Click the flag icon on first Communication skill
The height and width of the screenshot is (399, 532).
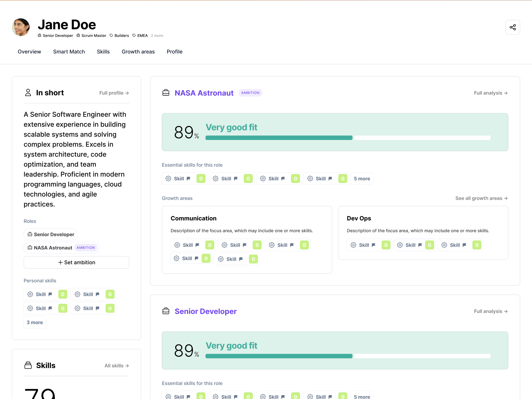(197, 245)
